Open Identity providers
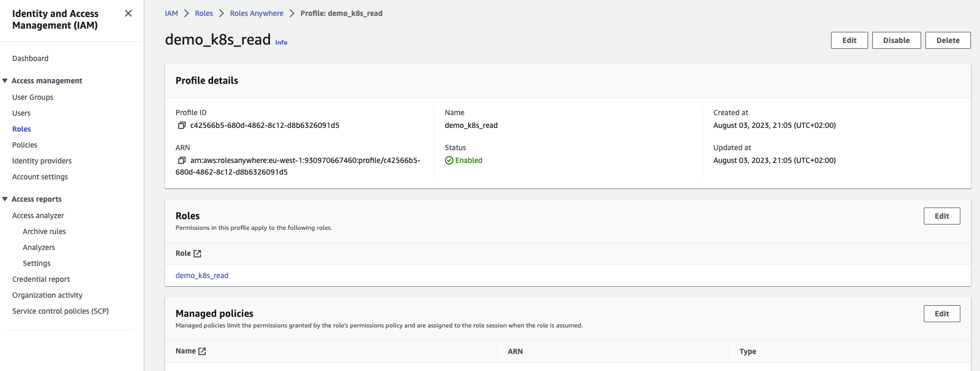The height and width of the screenshot is (371, 980). (42, 161)
